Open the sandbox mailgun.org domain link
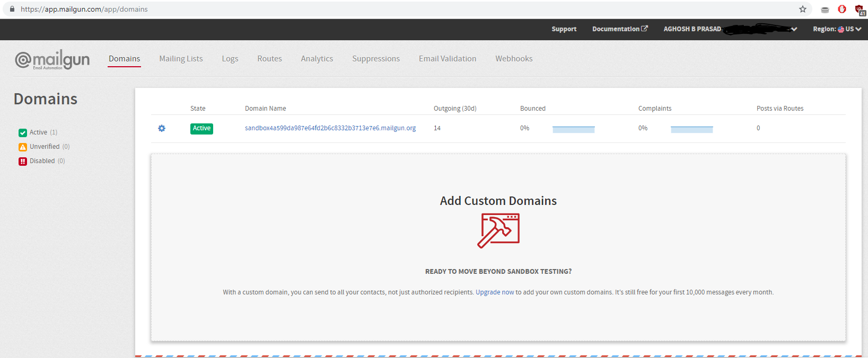The image size is (868, 358). 330,128
